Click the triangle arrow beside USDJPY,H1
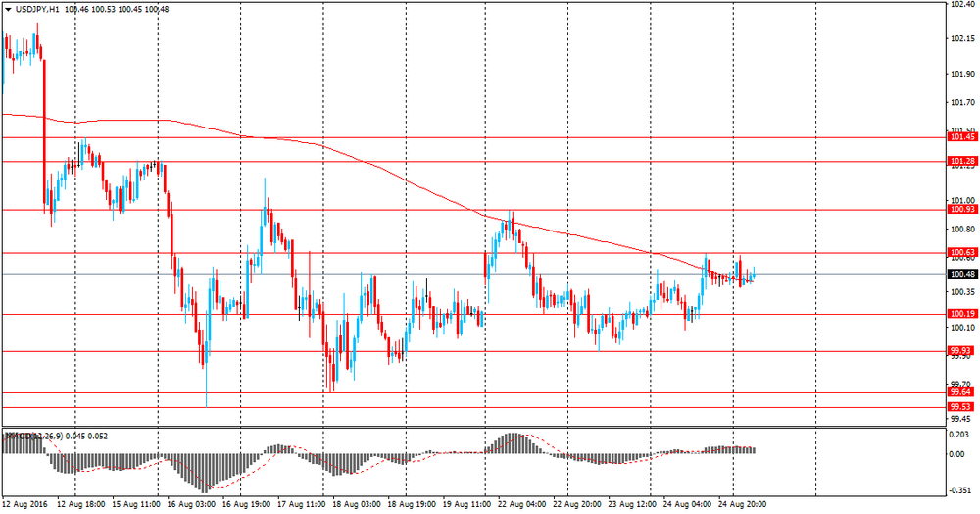Viewport: 980px width, 514px height. tap(7, 10)
